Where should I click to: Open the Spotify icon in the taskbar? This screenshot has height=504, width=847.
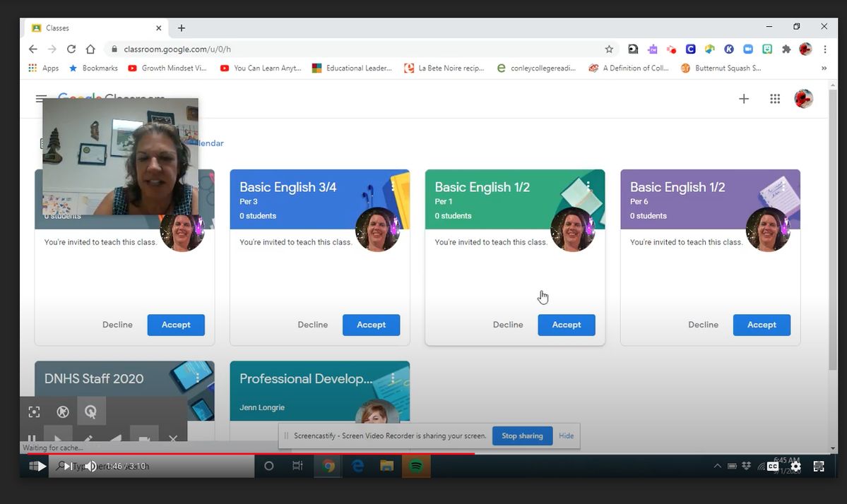coord(416,466)
